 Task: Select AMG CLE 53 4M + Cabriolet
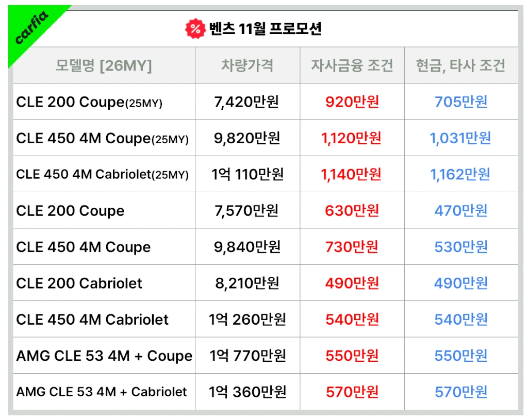pos(102,392)
